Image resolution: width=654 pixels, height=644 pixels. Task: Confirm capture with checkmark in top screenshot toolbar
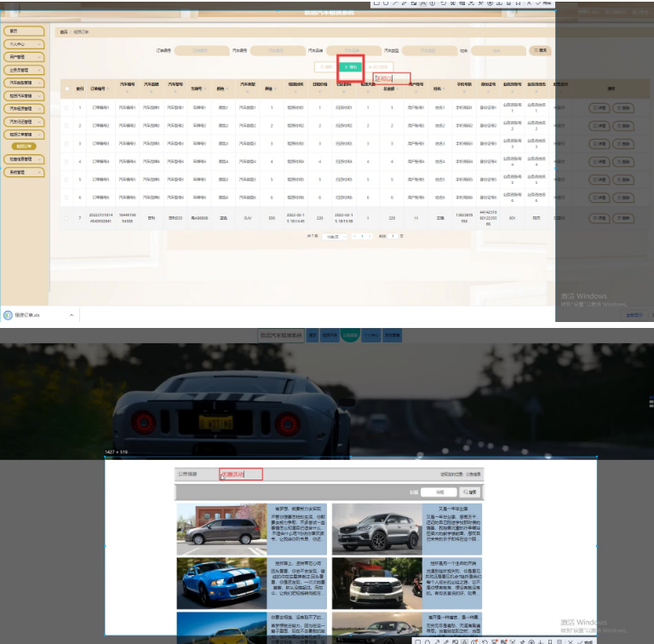pos(538,3)
